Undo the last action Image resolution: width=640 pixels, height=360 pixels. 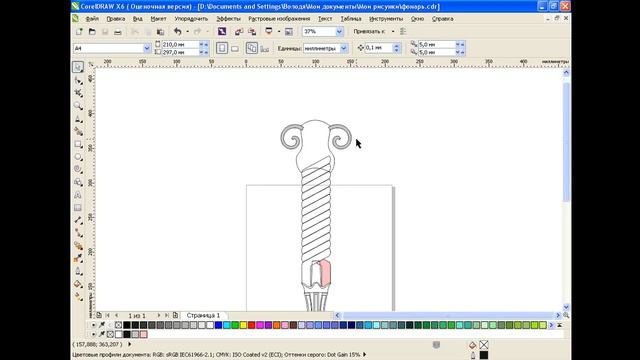(178, 31)
